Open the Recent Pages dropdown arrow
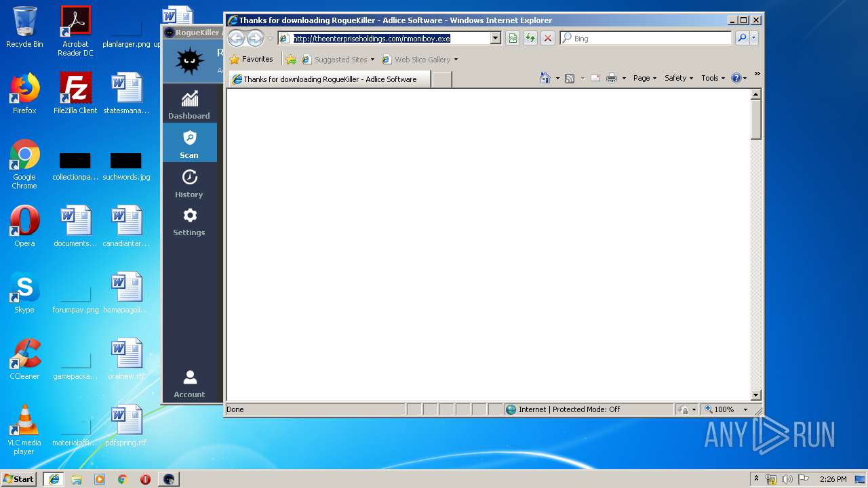Image resolution: width=868 pixels, height=488 pixels. tap(270, 38)
